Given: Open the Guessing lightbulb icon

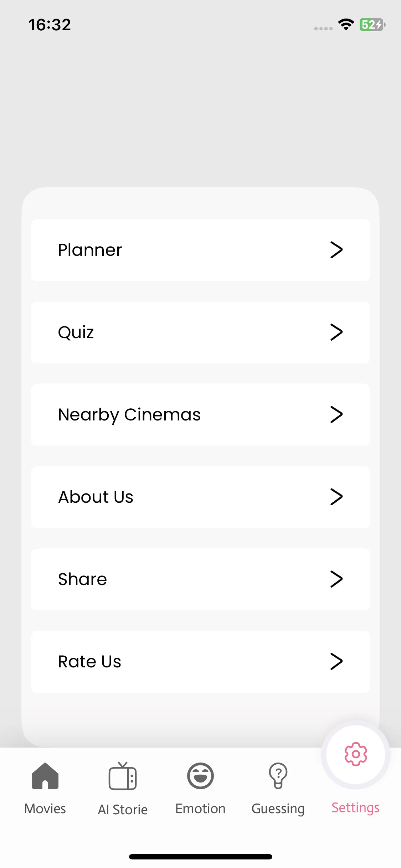Looking at the screenshot, I should click(x=278, y=776).
